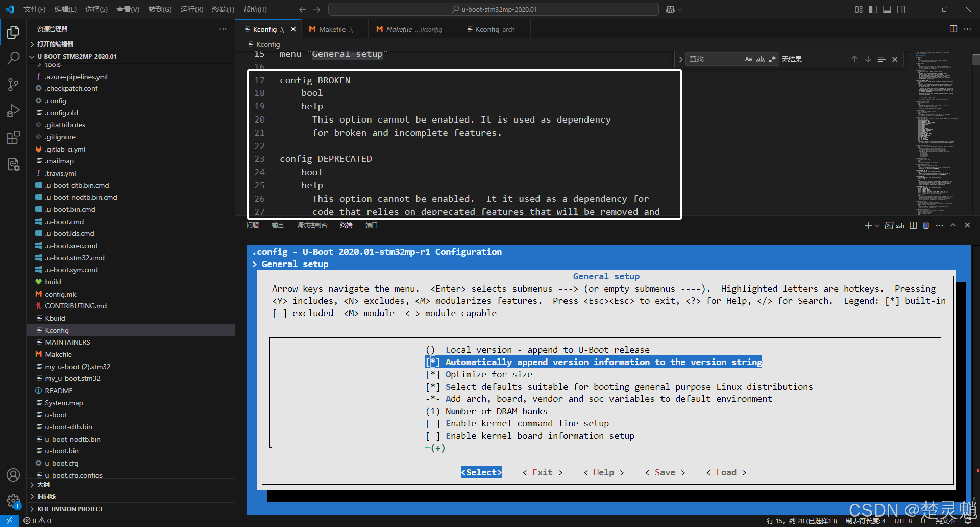The width and height of the screenshot is (980, 527).
Task: Open the Search view in activity bar
Action: click(13, 58)
